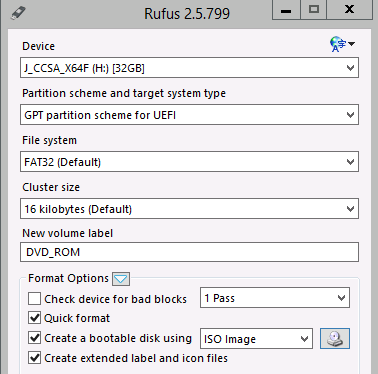This screenshot has height=374, width=378.
Task: Toggle the Quick format checkbox
Action: coord(34,318)
